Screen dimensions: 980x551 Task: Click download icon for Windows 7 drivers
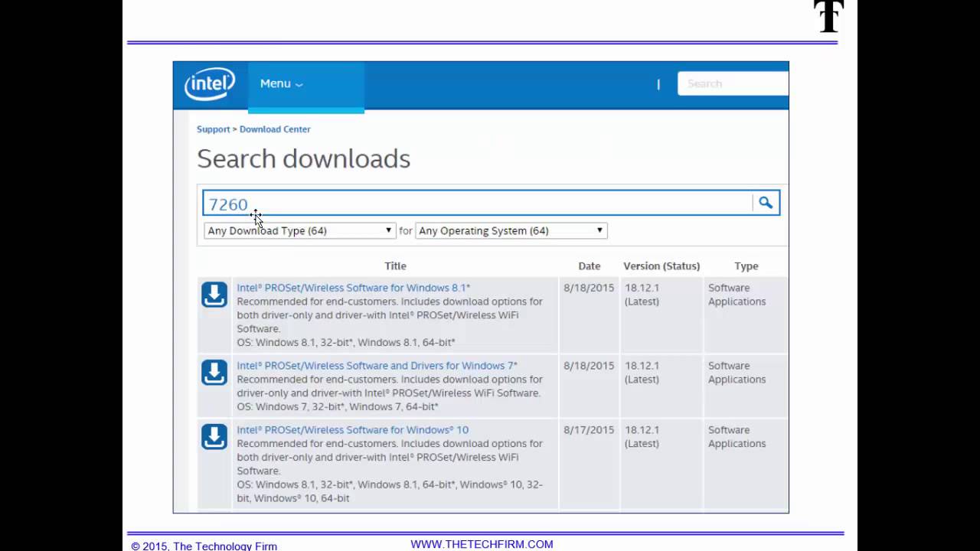click(214, 373)
